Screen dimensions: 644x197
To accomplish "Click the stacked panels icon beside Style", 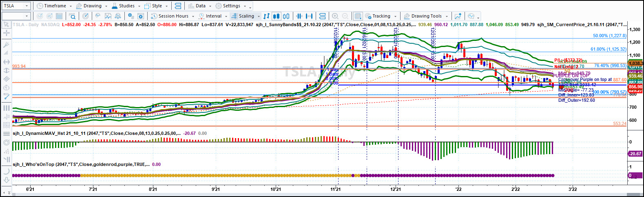I will 178,6.
